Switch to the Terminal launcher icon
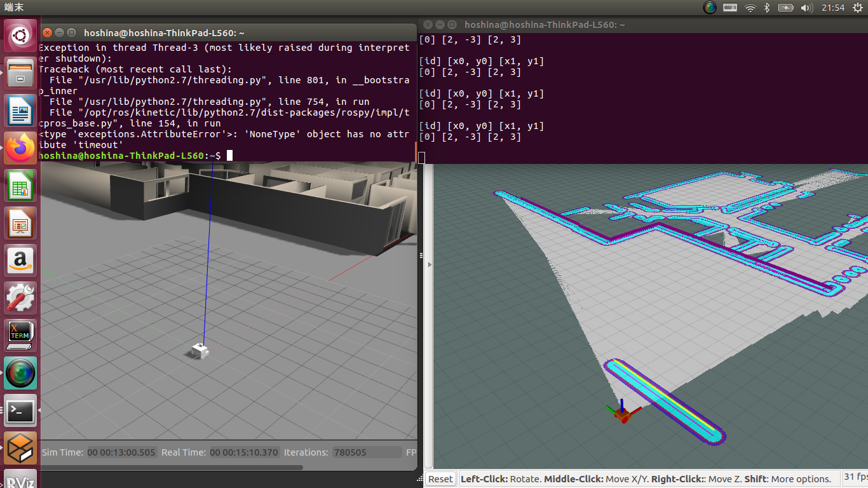868x488 pixels. point(20,411)
